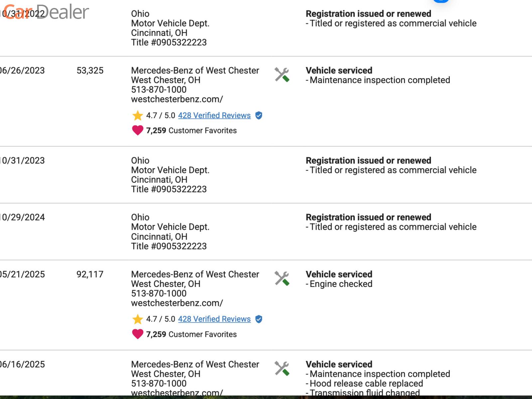Click the gold rating star in the 05/21/2025 entry
Viewport: 532px width, 399px height.
click(137, 319)
